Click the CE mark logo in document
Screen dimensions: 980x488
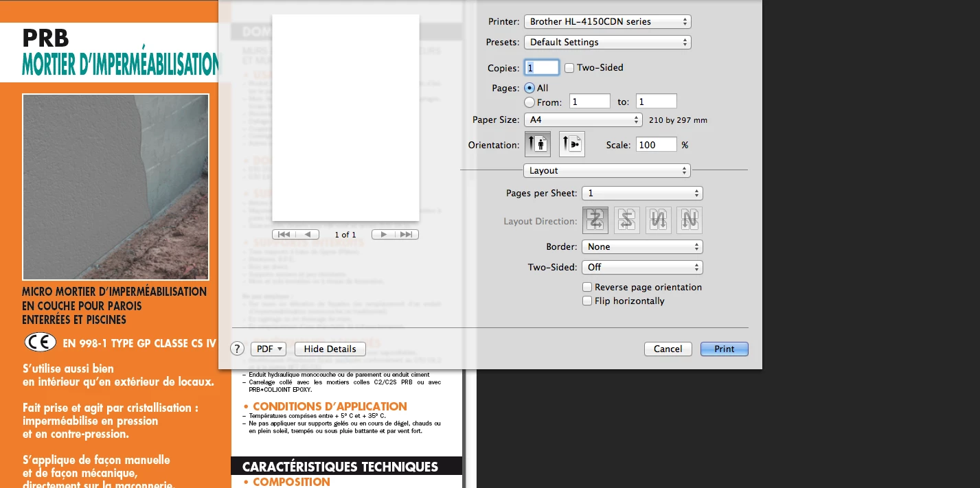click(41, 342)
